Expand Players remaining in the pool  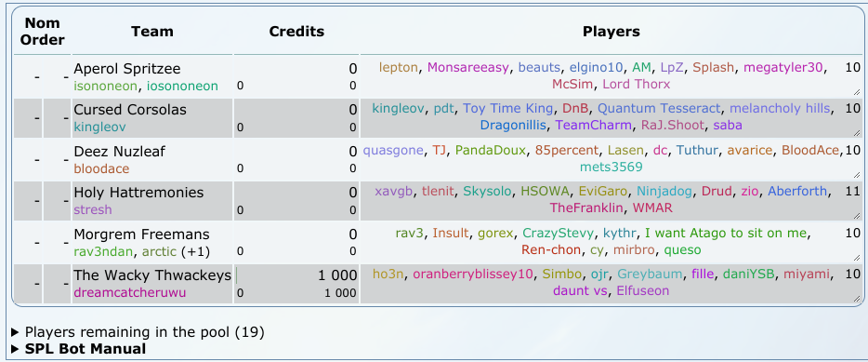pyautogui.click(x=138, y=332)
